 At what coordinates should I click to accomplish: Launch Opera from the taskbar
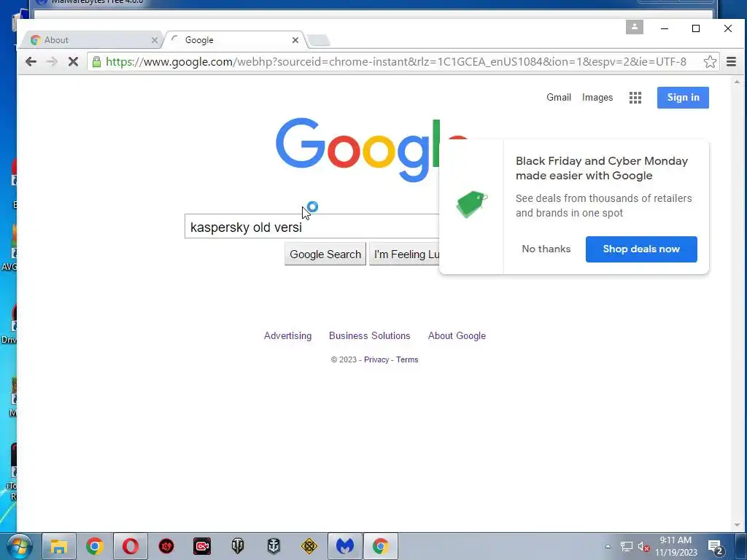[x=130, y=546]
